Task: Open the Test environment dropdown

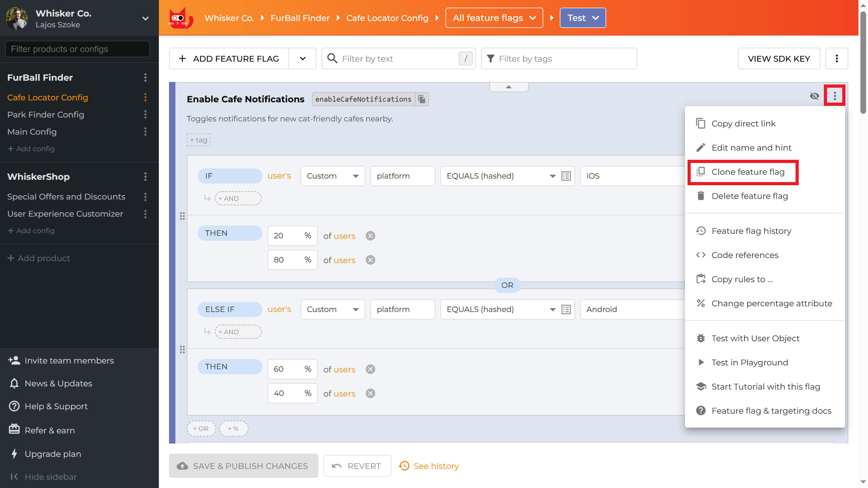Action: (582, 18)
